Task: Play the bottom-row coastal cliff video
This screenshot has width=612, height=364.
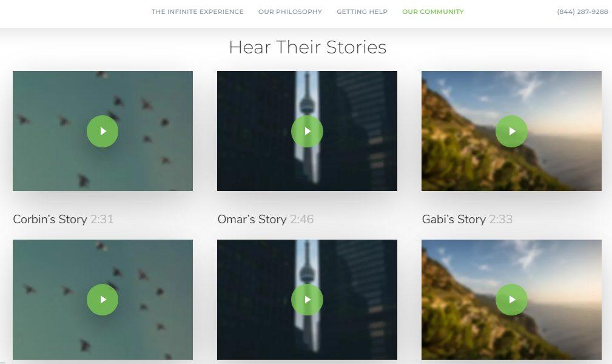Action: [x=511, y=300]
